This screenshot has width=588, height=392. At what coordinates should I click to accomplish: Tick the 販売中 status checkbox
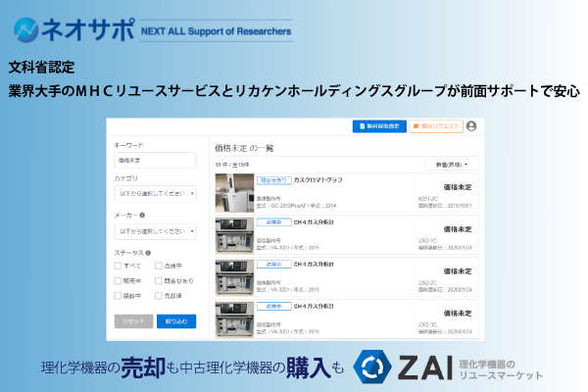(118, 280)
